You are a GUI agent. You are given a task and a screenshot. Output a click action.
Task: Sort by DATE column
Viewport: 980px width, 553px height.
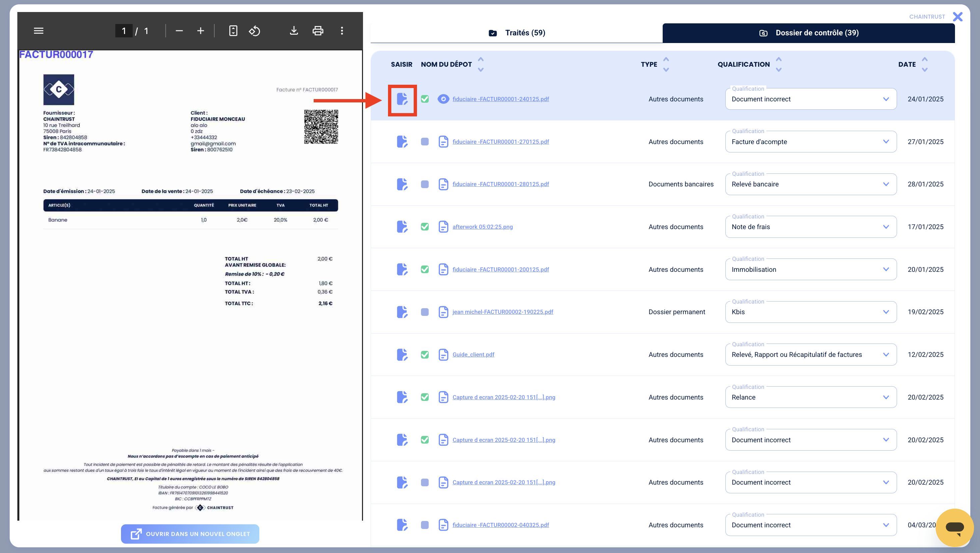pos(924,64)
